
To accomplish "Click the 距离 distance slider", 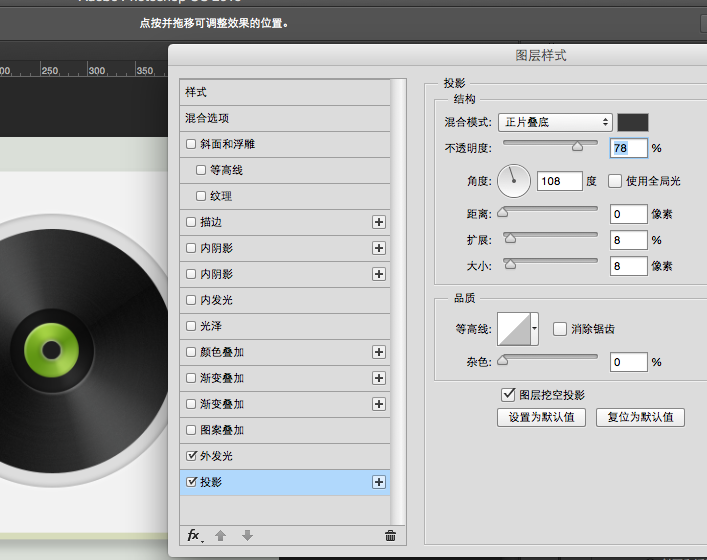I will click(x=550, y=211).
